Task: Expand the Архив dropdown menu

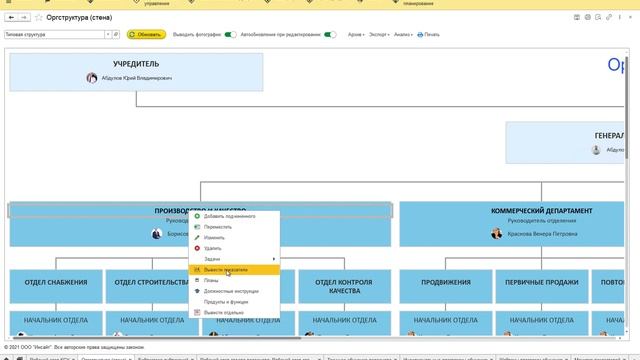Action: [x=356, y=35]
